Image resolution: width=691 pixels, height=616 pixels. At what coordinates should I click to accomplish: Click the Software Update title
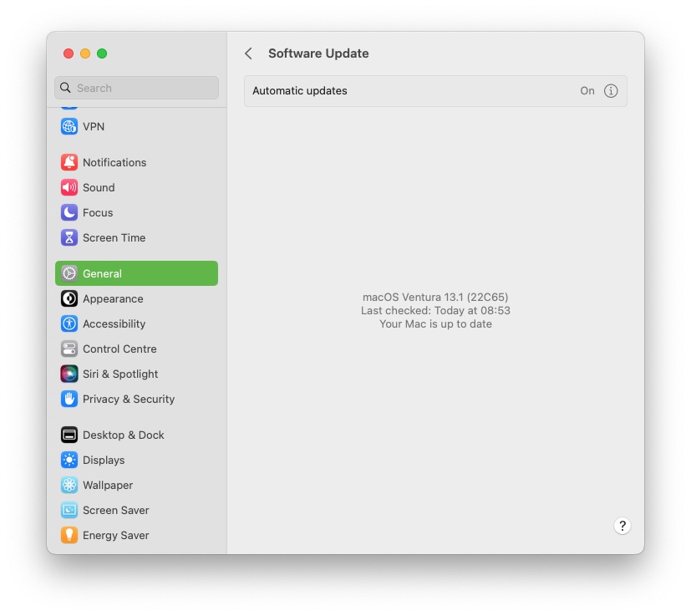(x=318, y=53)
